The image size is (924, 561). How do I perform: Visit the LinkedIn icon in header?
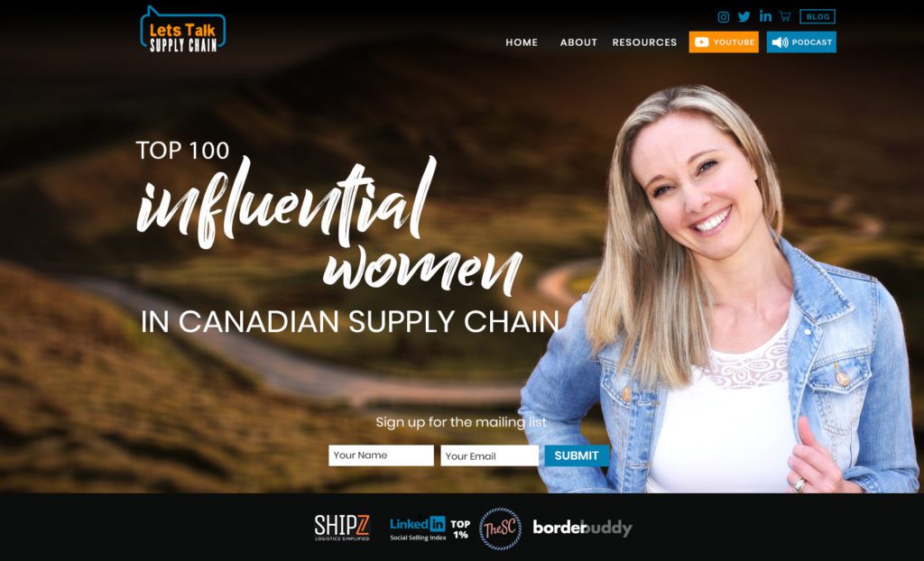pos(765,16)
